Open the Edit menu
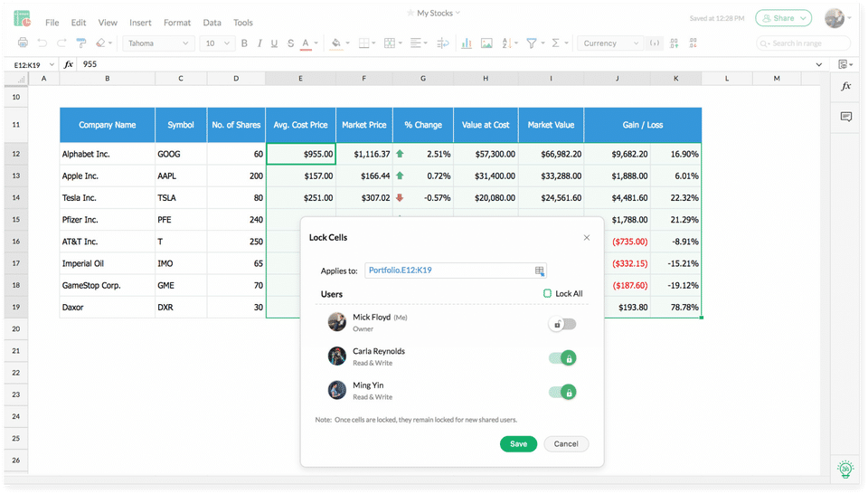The height and width of the screenshot is (494, 868). pyautogui.click(x=79, y=23)
